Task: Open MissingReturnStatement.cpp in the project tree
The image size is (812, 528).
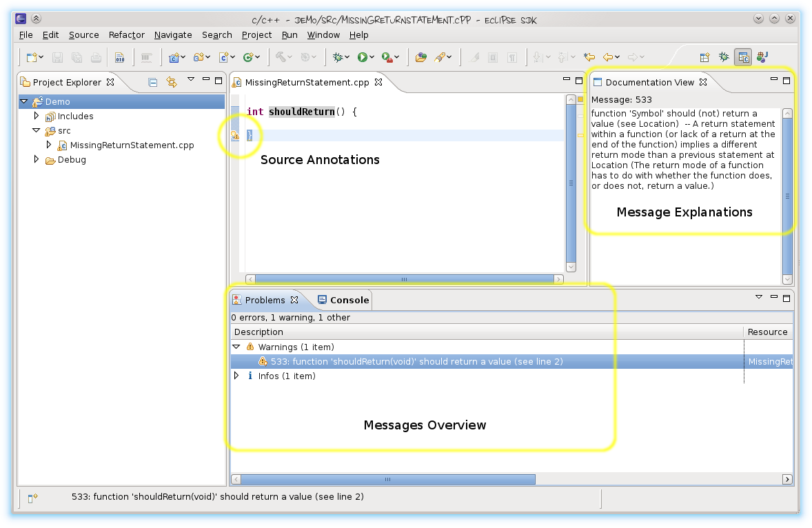Action: [x=132, y=145]
